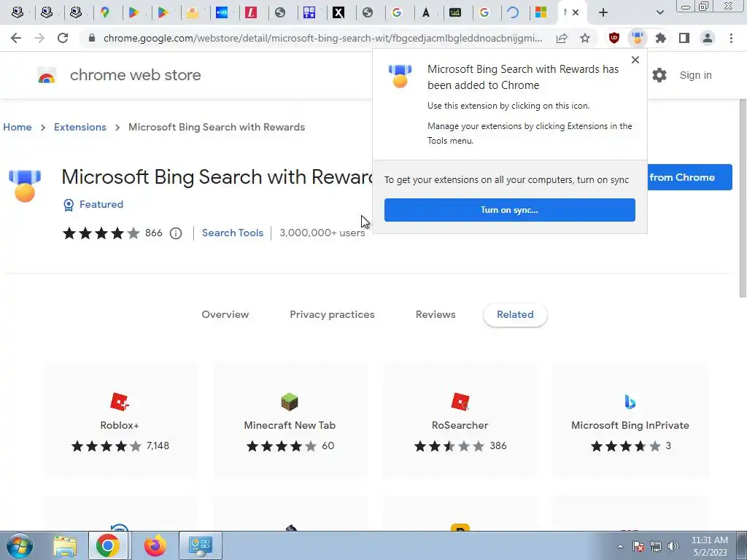Open Web Store settings gear
The height and width of the screenshot is (560, 747).
[659, 75]
